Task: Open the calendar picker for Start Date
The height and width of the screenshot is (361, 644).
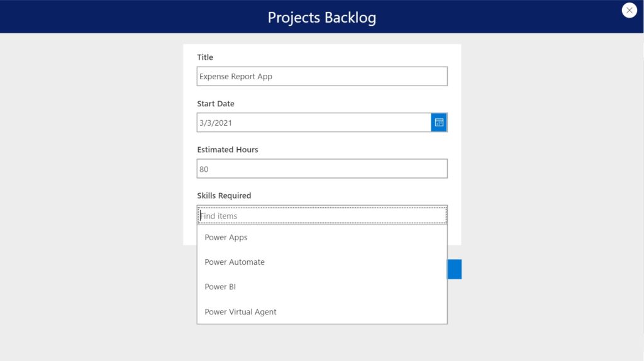Action: tap(438, 123)
